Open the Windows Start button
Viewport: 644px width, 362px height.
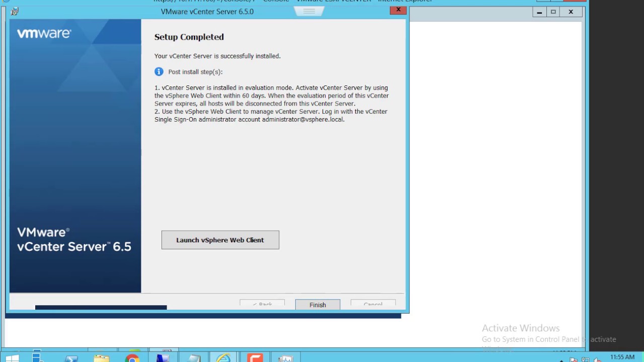pyautogui.click(x=12, y=357)
